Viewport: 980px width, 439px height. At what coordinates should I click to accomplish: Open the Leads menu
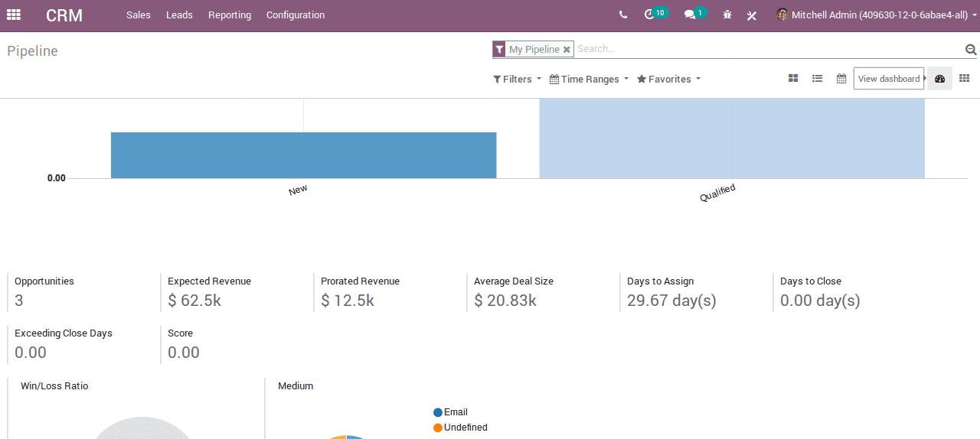(x=179, y=15)
